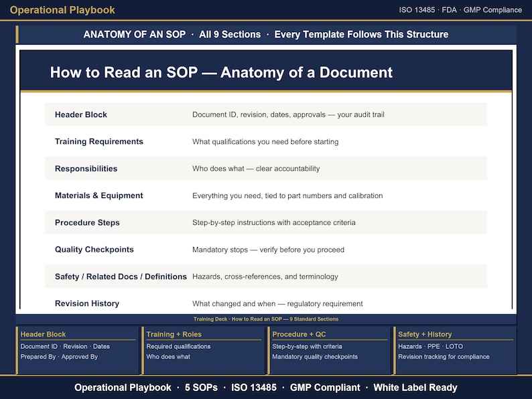Select the 'Quality Checkpoints' row label
Image resolution: width=532 pixels, height=399 pixels.
94,250
